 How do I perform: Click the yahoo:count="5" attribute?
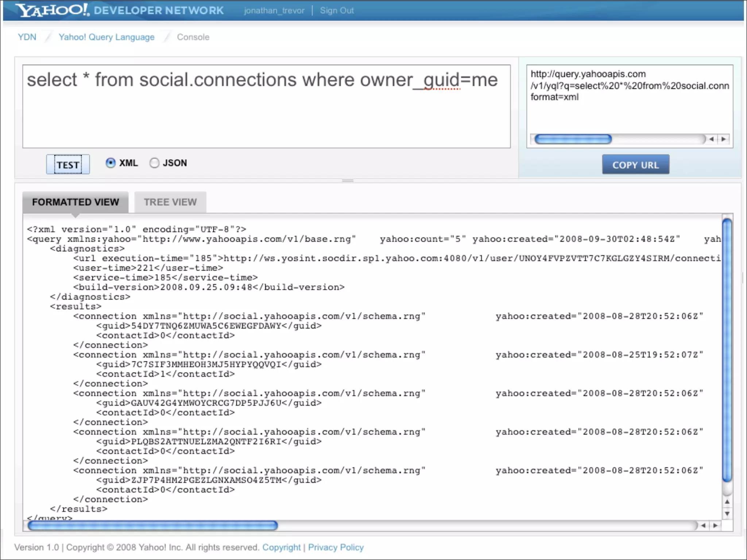click(x=423, y=239)
